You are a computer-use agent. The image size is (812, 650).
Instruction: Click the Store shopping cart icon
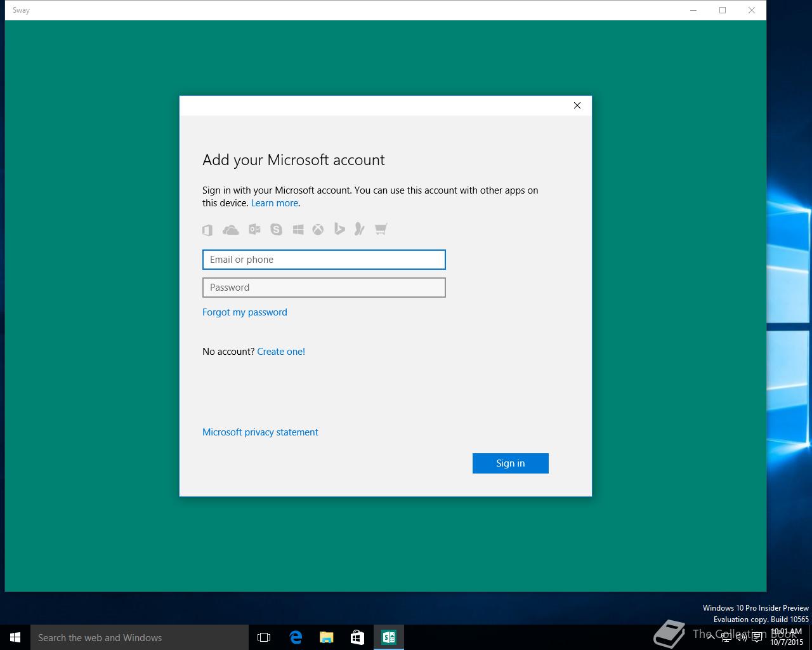tap(381, 229)
